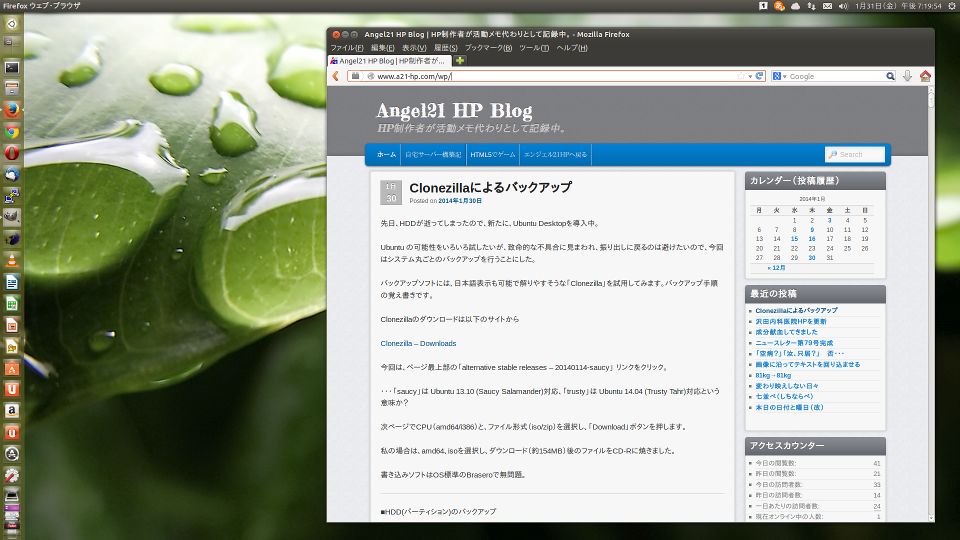Viewport: 960px width, 540px height.
Task: Open the 編集(E) menu
Action: (x=383, y=48)
